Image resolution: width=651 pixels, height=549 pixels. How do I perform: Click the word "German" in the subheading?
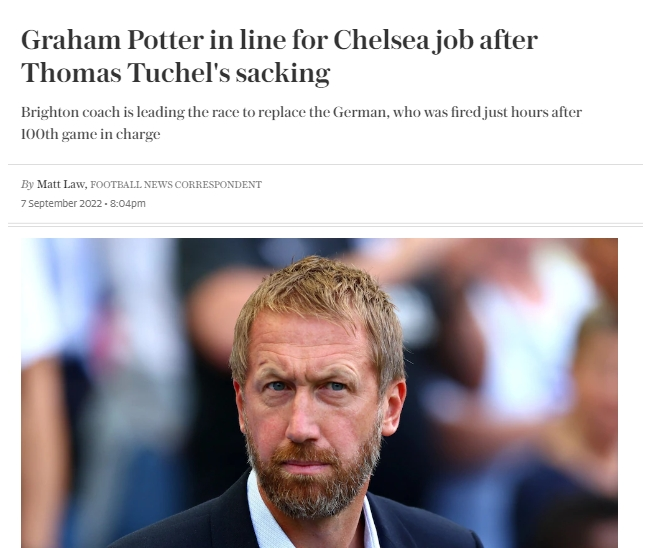pyautogui.click(x=362, y=113)
